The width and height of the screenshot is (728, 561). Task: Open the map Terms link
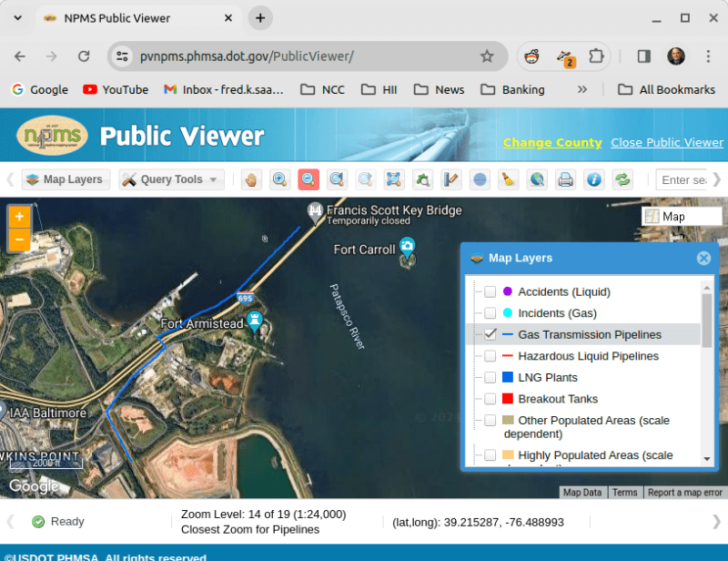click(x=624, y=492)
